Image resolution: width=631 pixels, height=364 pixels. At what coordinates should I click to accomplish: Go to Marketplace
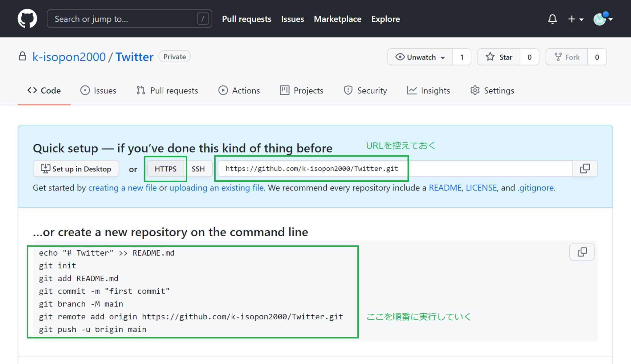click(x=337, y=19)
